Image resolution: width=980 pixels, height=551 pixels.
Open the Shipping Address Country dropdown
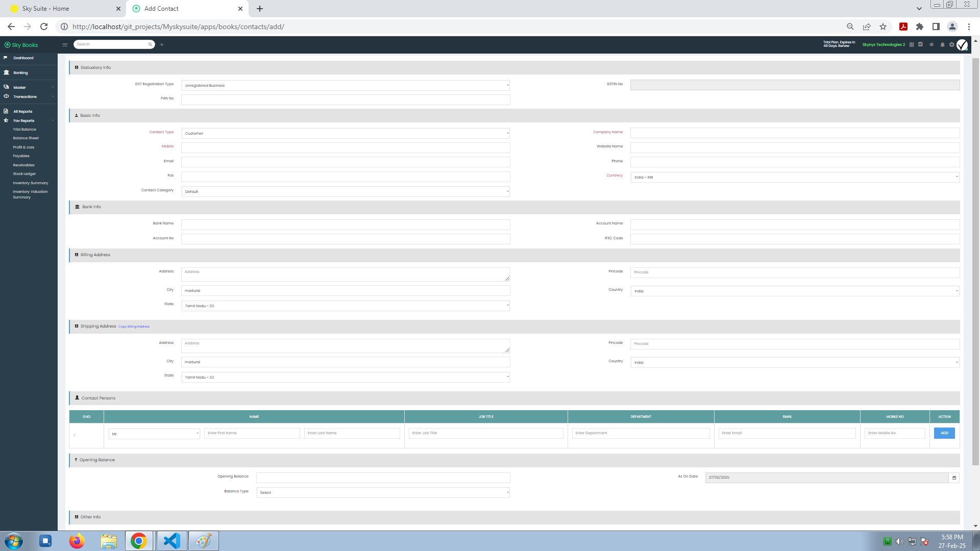(x=795, y=362)
